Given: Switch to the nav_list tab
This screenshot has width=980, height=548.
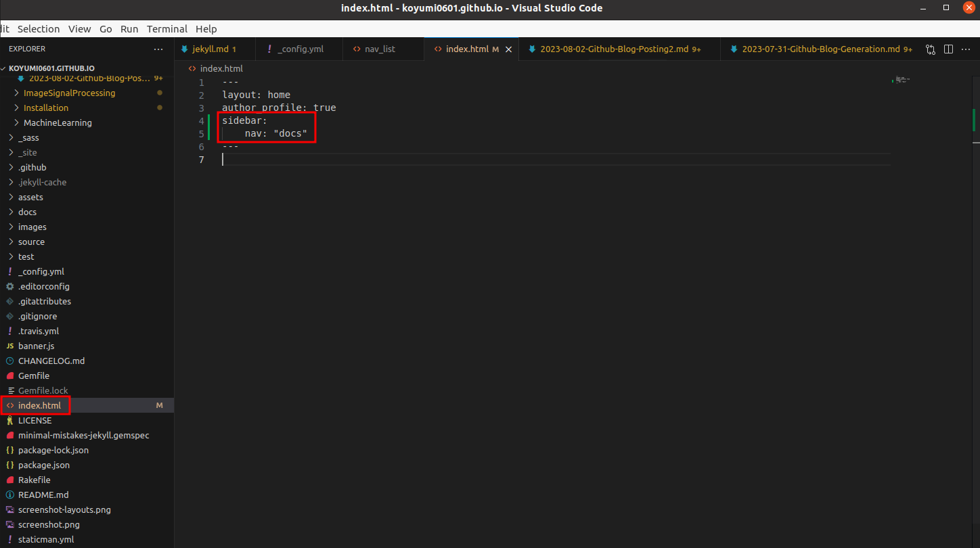Looking at the screenshot, I should point(383,49).
